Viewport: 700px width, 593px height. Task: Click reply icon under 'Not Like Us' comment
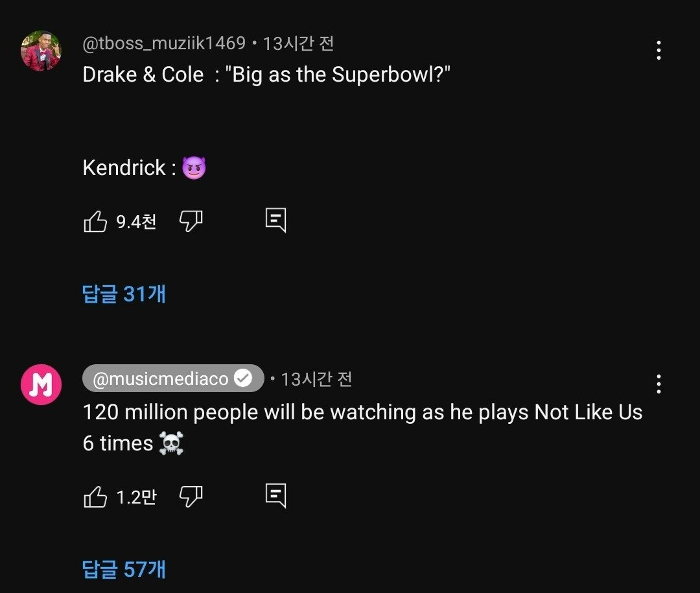click(x=275, y=496)
